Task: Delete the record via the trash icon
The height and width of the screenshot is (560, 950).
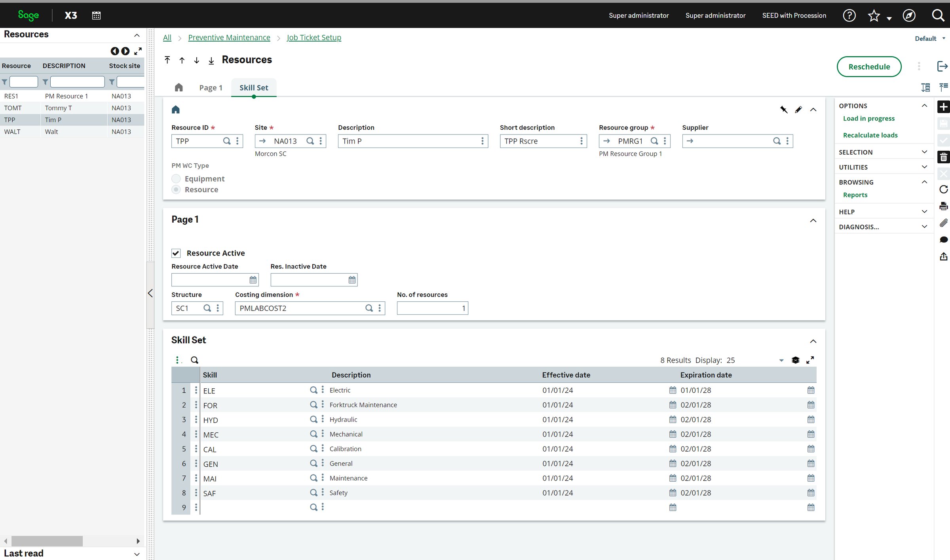Action: 944,157
